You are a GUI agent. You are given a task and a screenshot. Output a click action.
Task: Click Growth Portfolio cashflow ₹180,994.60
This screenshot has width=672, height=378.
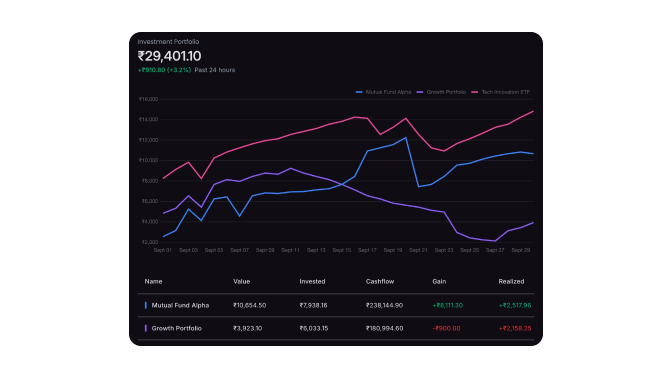pyautogui.click(x=384, y=328)
